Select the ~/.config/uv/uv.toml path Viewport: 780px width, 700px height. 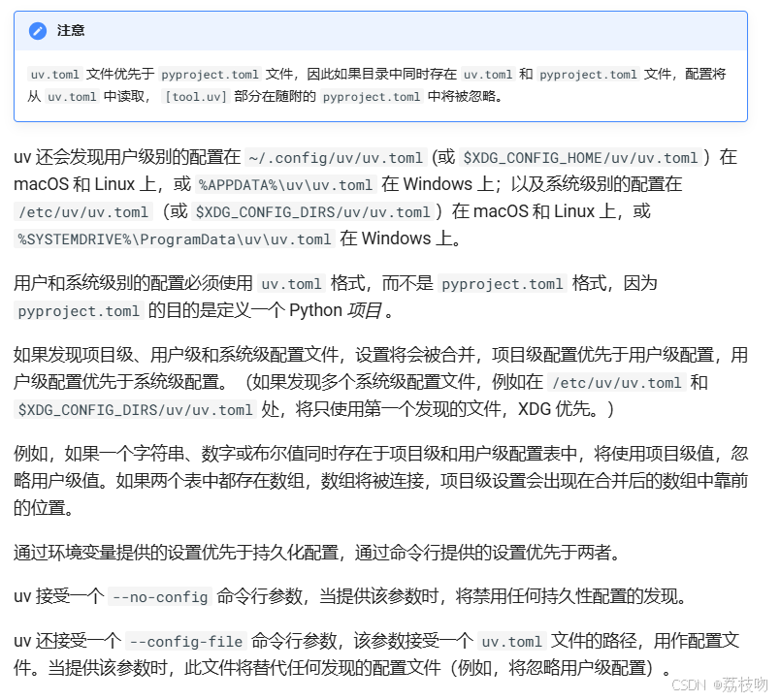[x=336, y=158]
